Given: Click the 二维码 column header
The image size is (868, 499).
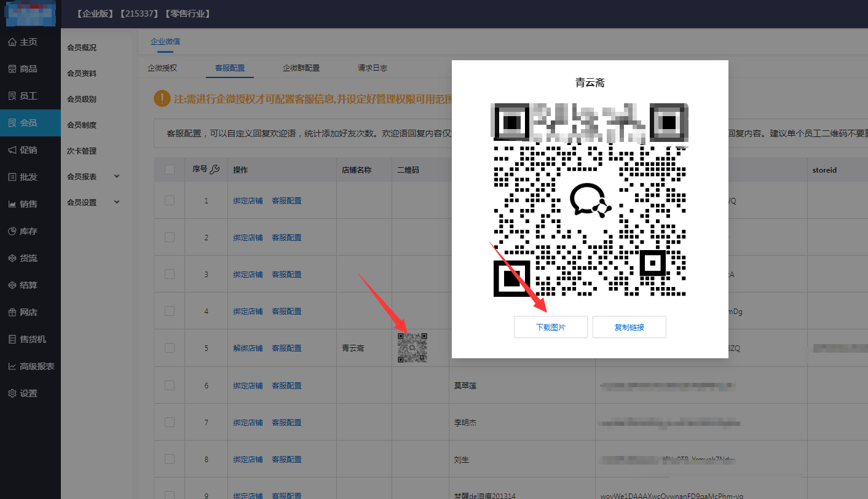Looking at the screenshot, I should [408, 170].
